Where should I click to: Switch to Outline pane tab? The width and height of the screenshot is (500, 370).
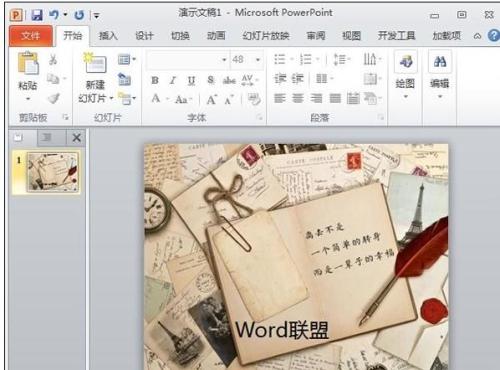(x=46, y=137)
